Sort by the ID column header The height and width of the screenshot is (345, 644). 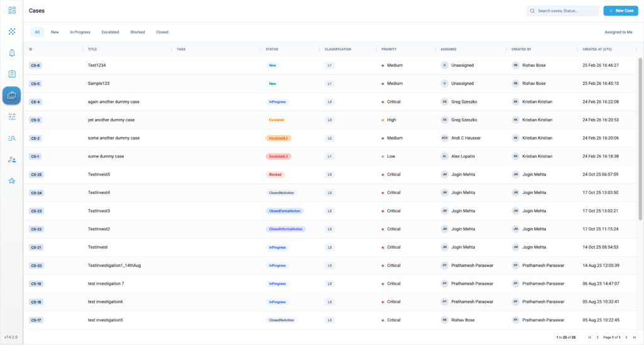pos(30,49)
